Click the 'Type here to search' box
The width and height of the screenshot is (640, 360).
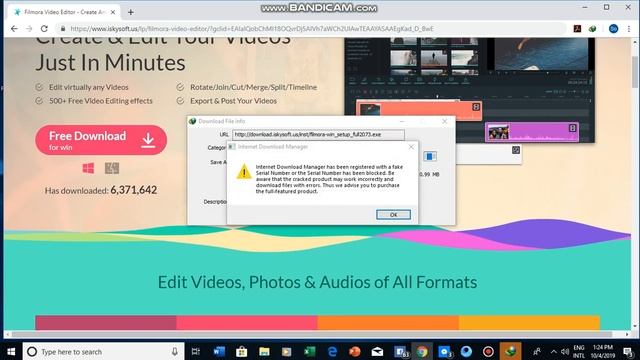(103, 351)
